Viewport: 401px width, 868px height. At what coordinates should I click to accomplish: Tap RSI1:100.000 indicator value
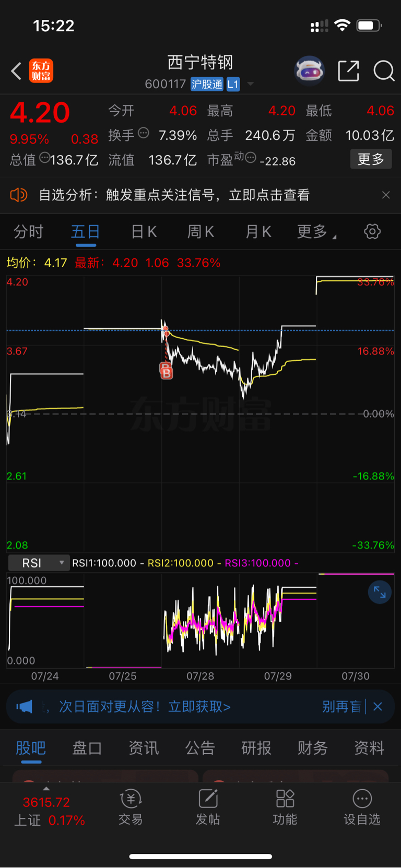point(104,563)
